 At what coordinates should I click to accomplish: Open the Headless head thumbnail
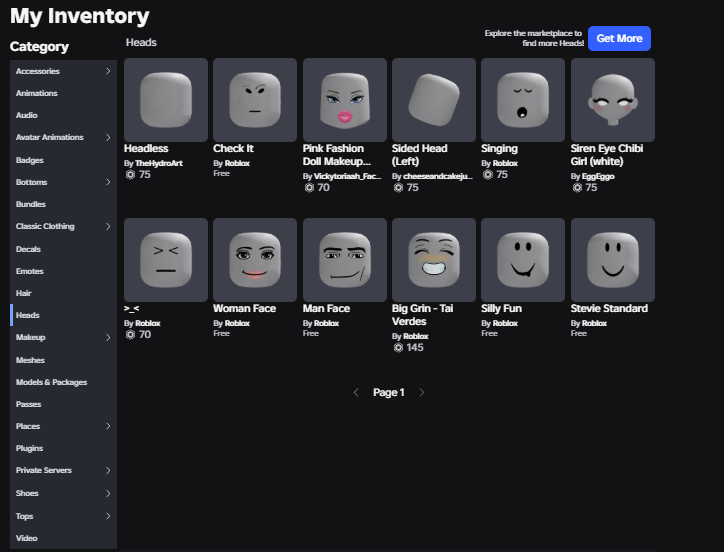tap(166, 100)
